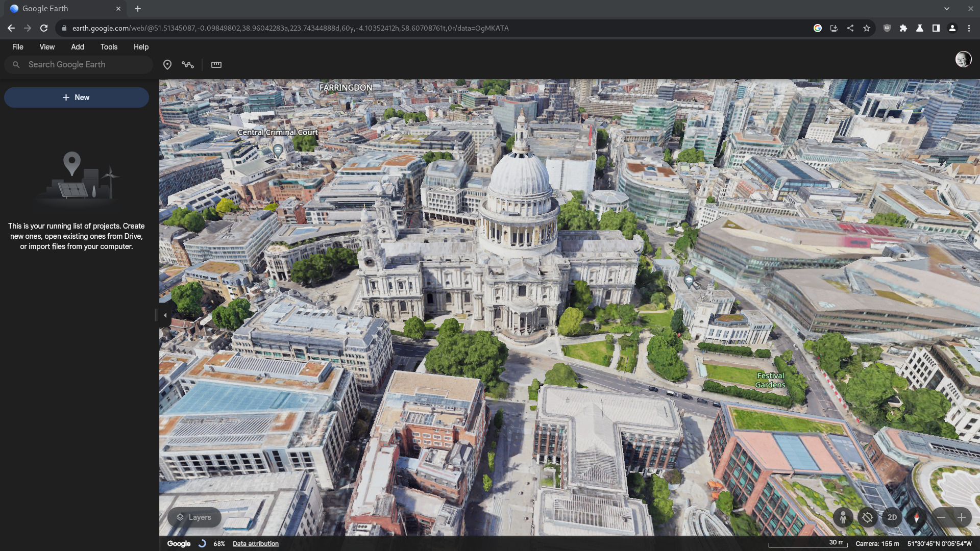Go forward in browser history
980x551 pixels.
[x=28, y=28]
